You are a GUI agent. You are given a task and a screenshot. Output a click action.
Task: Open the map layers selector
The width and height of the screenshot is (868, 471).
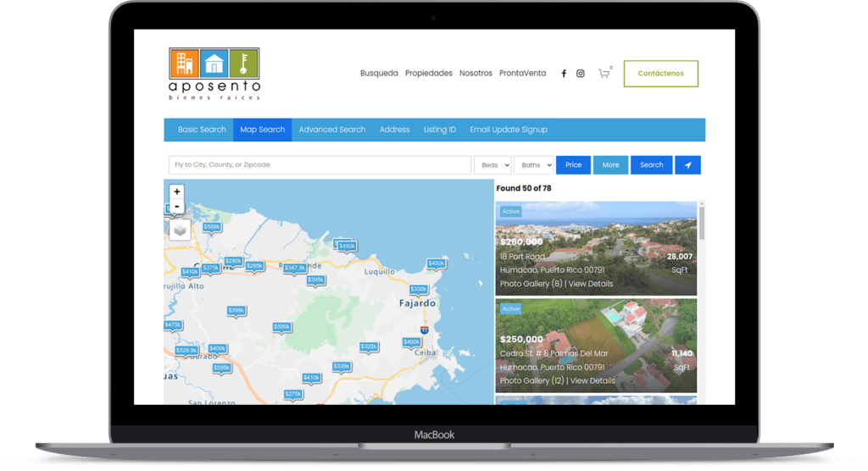click(x=180, y=230)
